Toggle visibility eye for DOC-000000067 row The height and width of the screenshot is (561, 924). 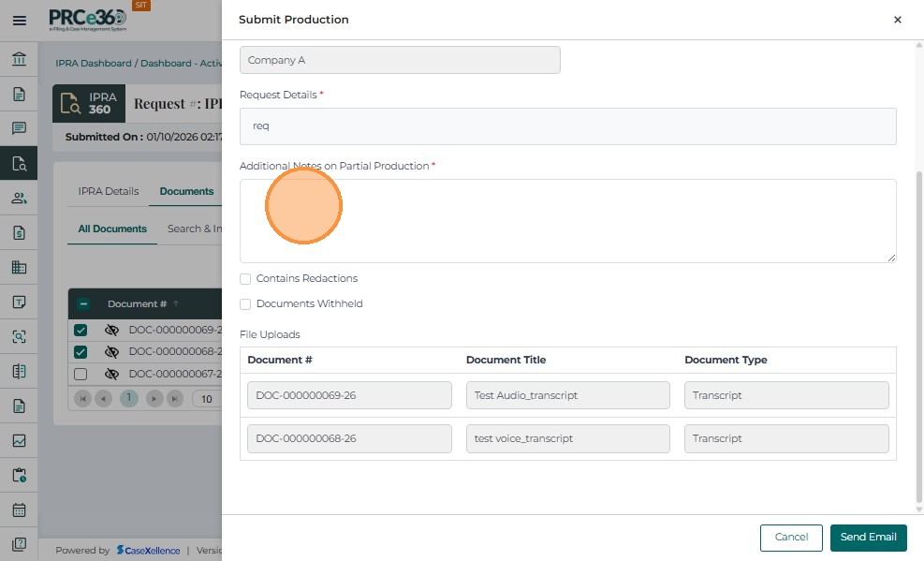pos(111,375)
